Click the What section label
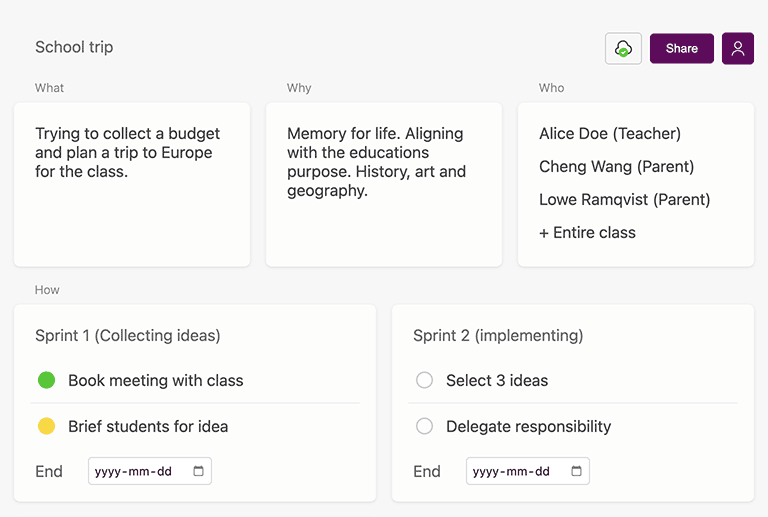Screen dimensions: 768x517 coord(49,88)
